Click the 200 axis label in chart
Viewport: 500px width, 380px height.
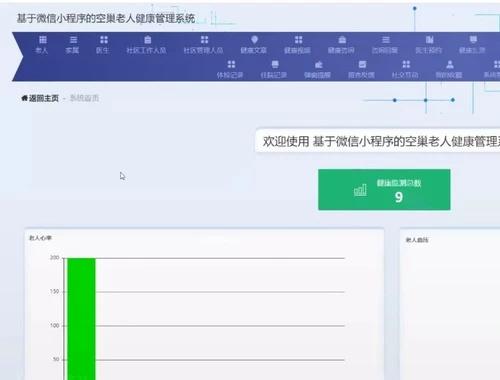55,258
